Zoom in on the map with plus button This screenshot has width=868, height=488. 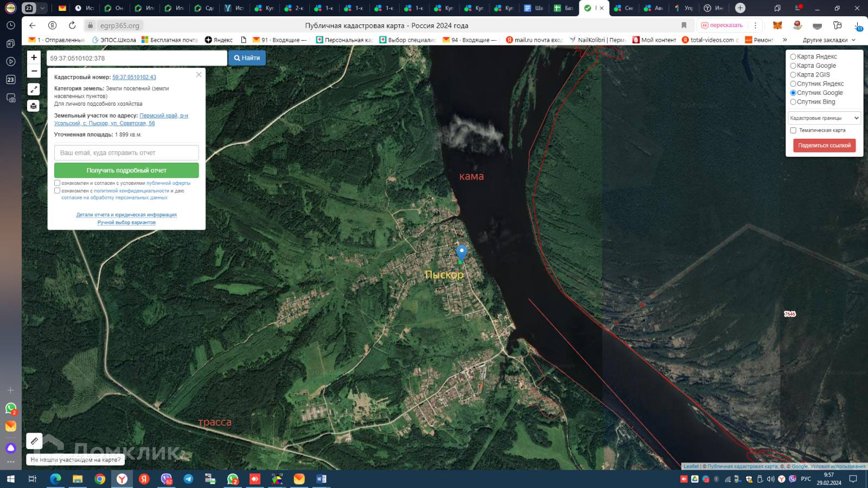click(x=34, y=57)
